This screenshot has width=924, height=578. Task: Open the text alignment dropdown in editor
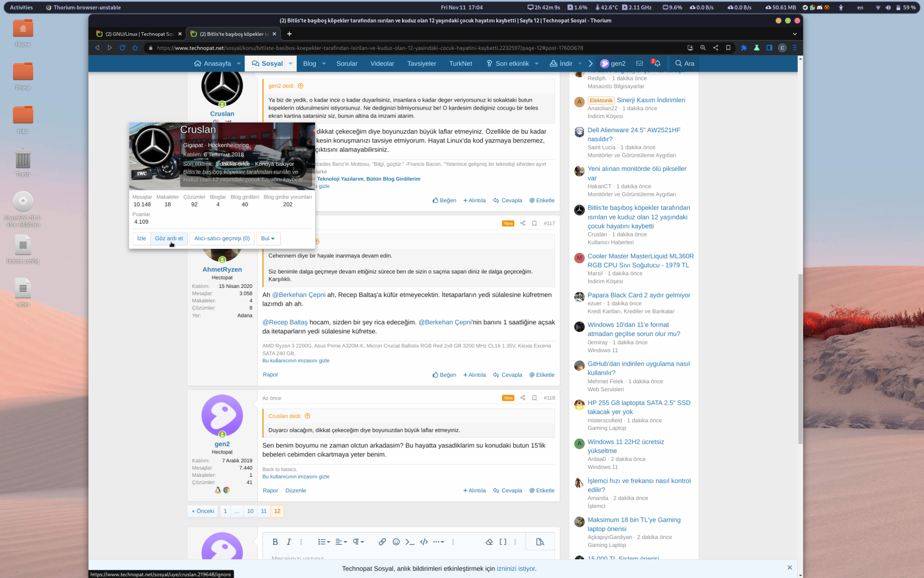pyautogui.click(x=341, y=542)
